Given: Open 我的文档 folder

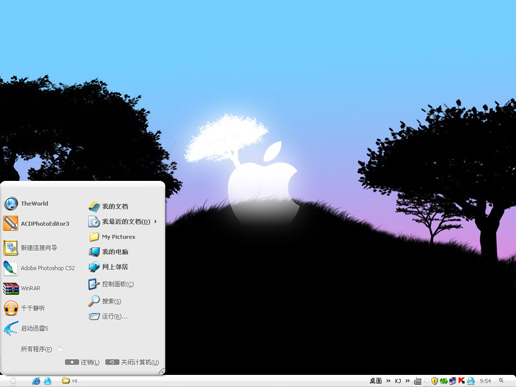Looking at the screenshot, I should 109,207.
